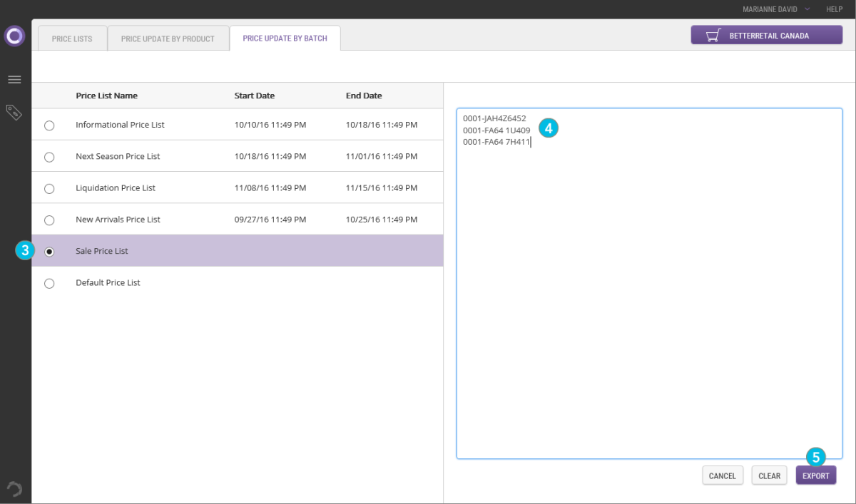Select New Arrivals Price List radio button

click(49, 220)
